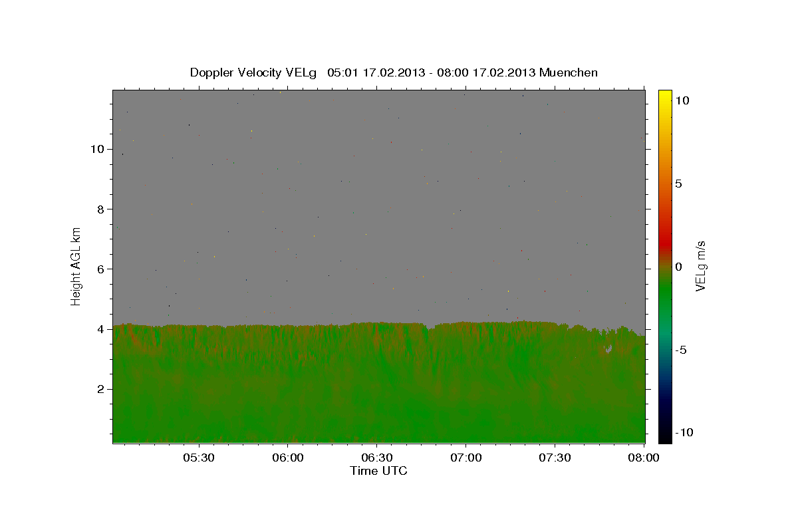Click the station name 'Muenchen' in title
Screen dimensions: 798x532
pos(569,72)
